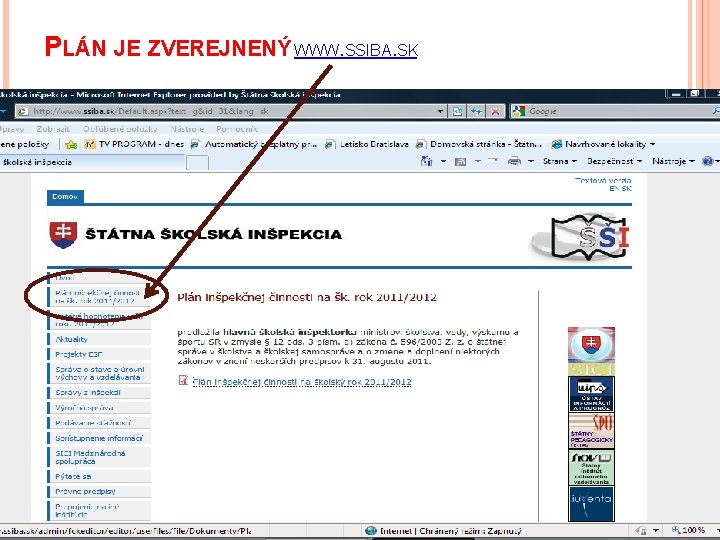Click the Google search provider icon

click(x=518, y=111)
